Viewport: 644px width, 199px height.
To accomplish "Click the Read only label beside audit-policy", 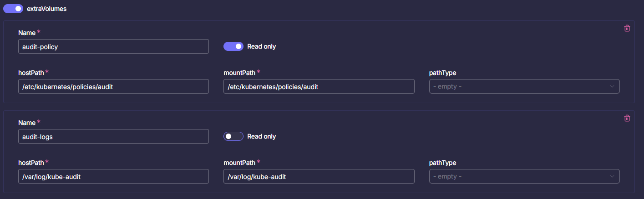I will (262, 46).
